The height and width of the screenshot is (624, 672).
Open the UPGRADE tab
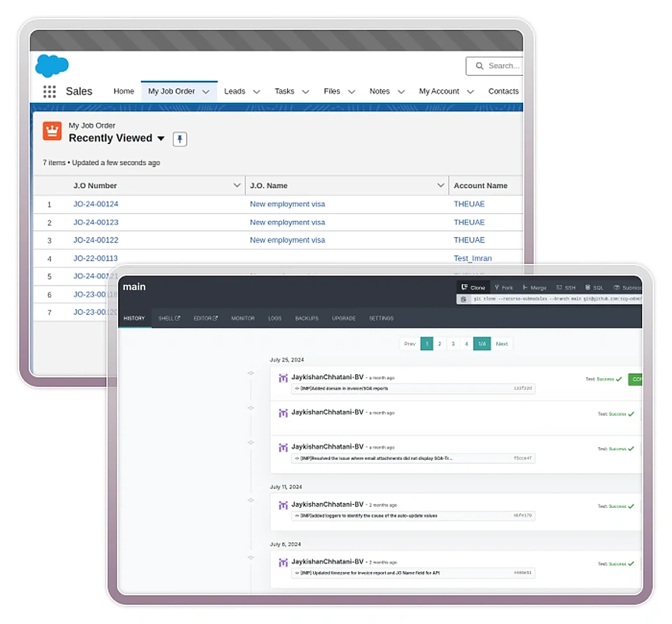click(344, 318)
